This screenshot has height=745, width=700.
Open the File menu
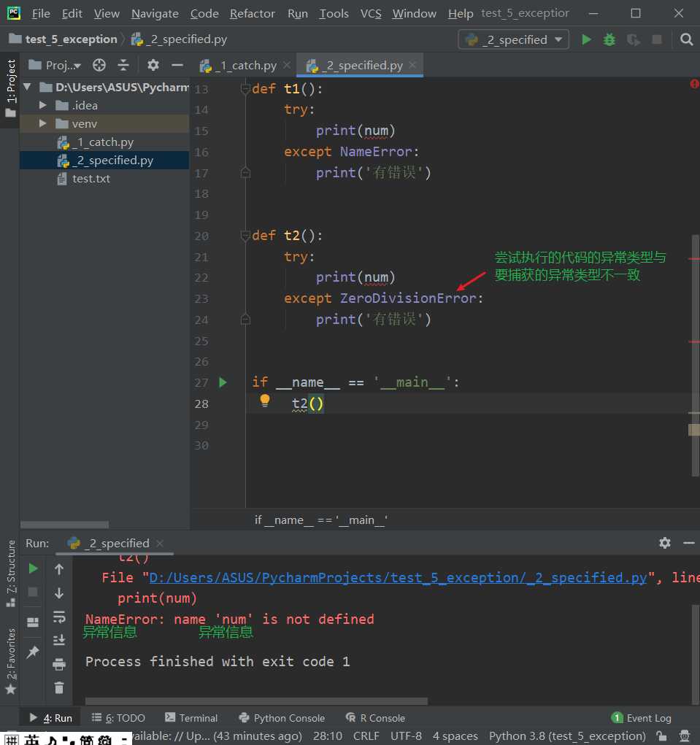click(41, 13)
